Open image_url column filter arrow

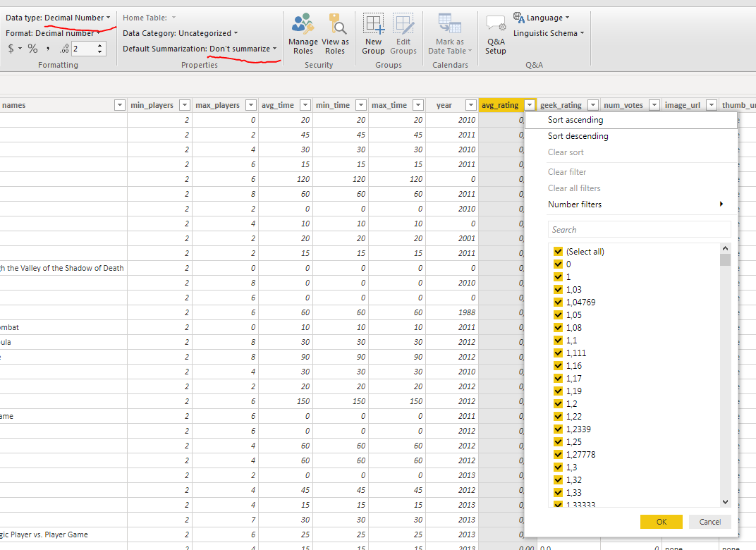711,105
